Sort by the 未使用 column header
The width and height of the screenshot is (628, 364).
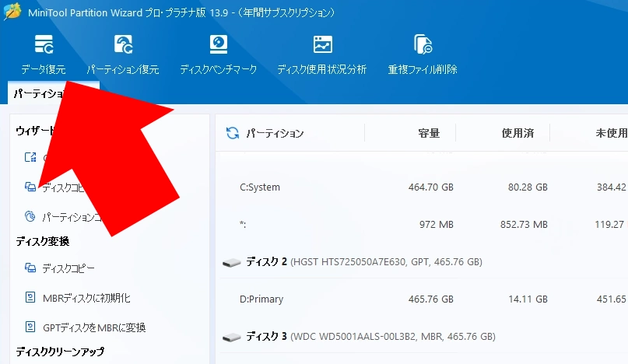click(x=612, y=133)
